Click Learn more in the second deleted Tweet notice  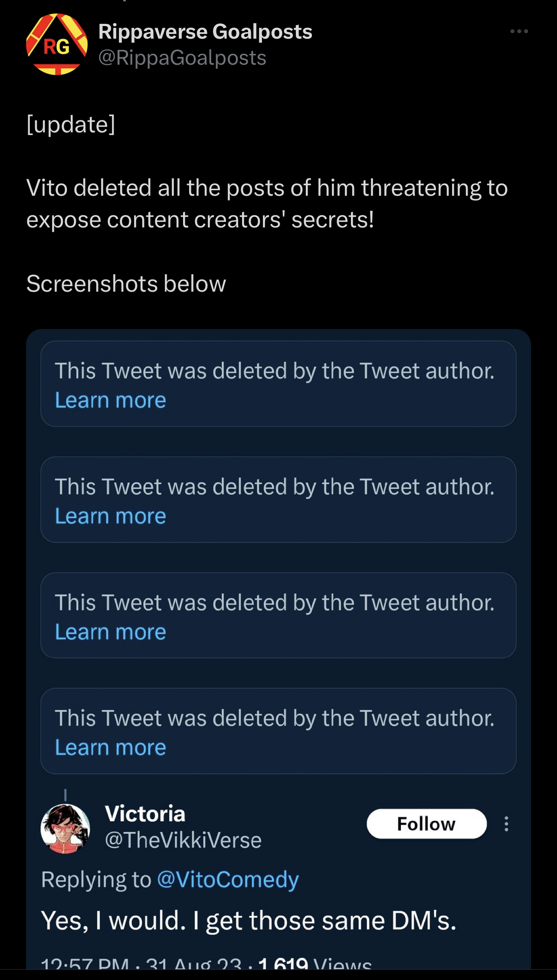coord(111,516)
